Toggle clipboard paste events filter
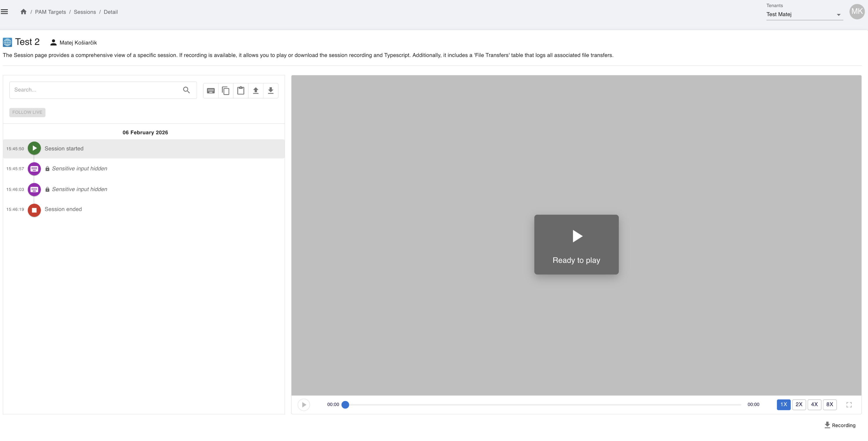 pyautogui.click(x=240, y=91)
